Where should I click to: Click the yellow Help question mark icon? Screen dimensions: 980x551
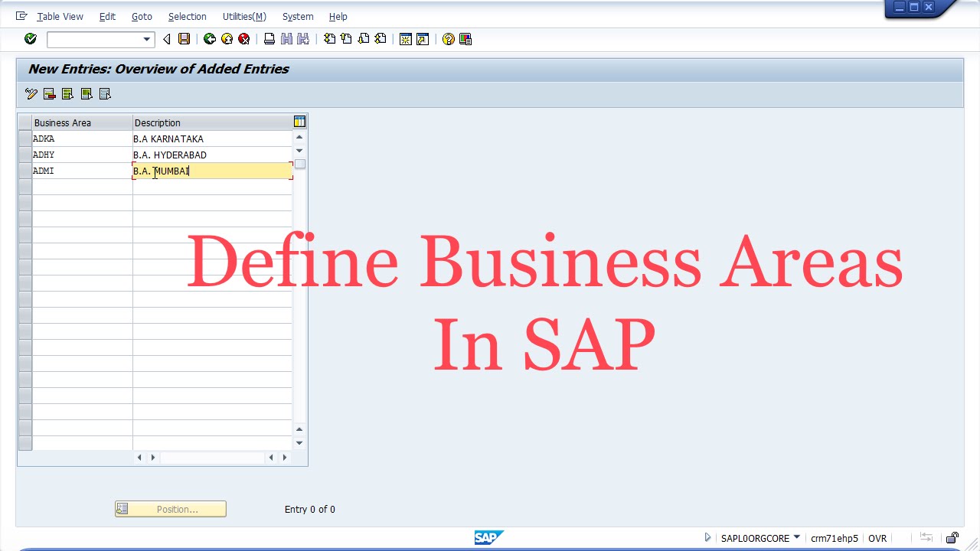(x=449, y=39)
